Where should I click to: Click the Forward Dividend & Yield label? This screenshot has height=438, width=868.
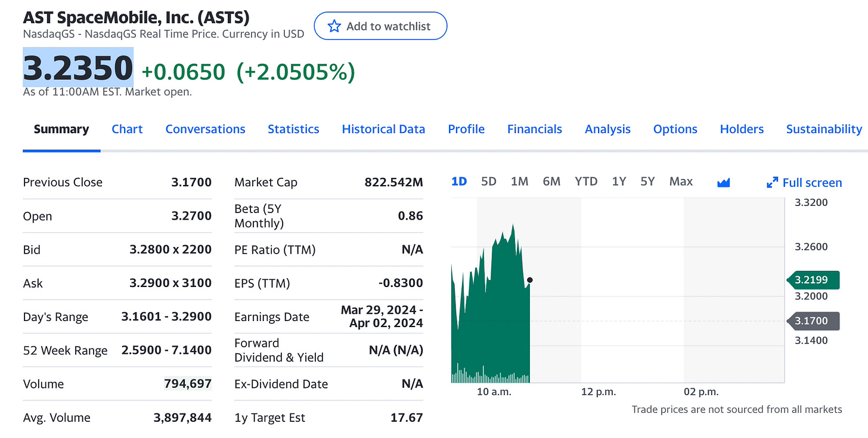(279, 350)
